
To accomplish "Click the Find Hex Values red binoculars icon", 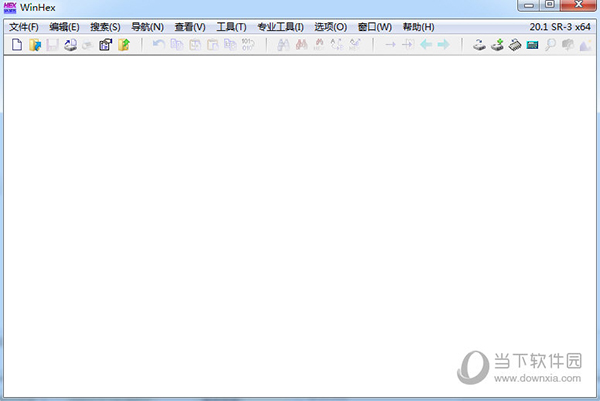I will tap(302, 45).
